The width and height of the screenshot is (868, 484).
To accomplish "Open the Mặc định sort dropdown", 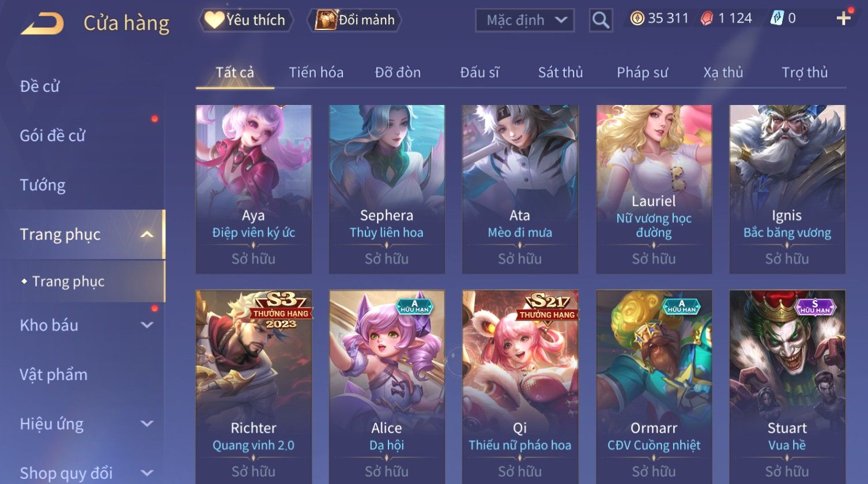I will 524,20.
